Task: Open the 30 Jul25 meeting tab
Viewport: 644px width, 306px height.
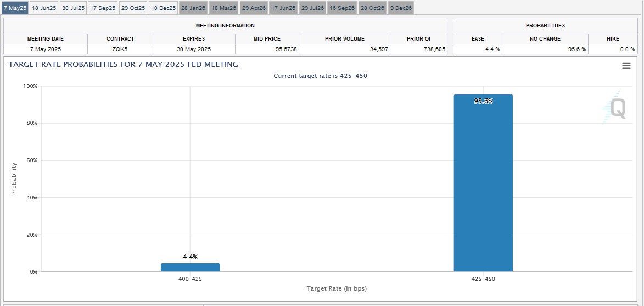Action: 73,8
